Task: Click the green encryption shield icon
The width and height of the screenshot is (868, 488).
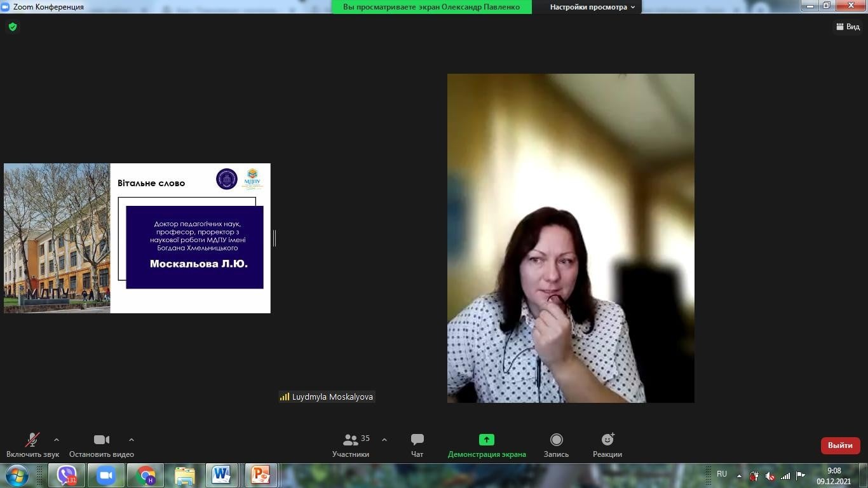Action: [x=13, y=27]
